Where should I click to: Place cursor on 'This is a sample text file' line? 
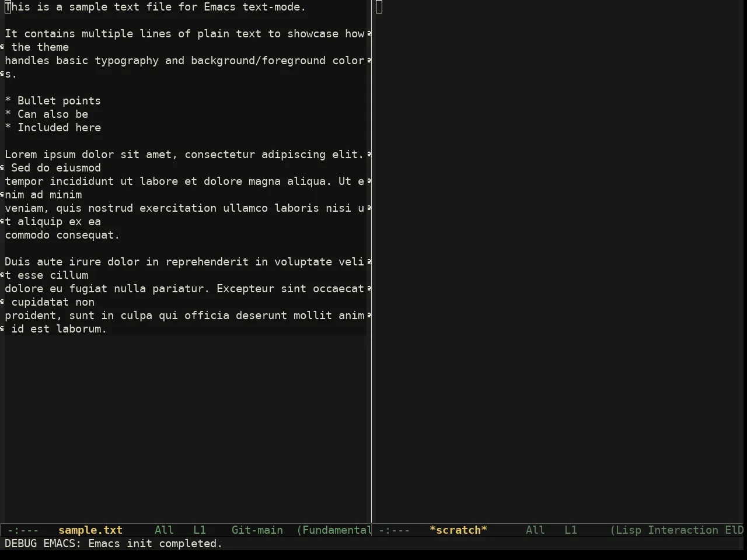(155, 7)
